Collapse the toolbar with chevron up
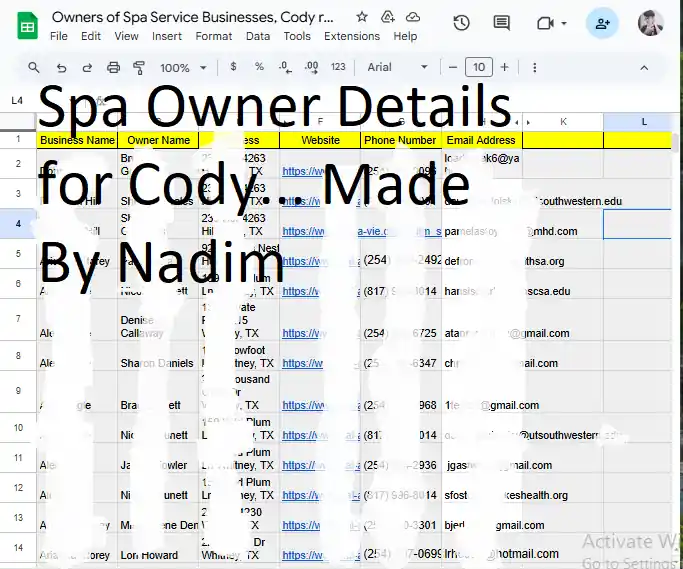This screenshot has width=683, height=569. coord(644,68)
